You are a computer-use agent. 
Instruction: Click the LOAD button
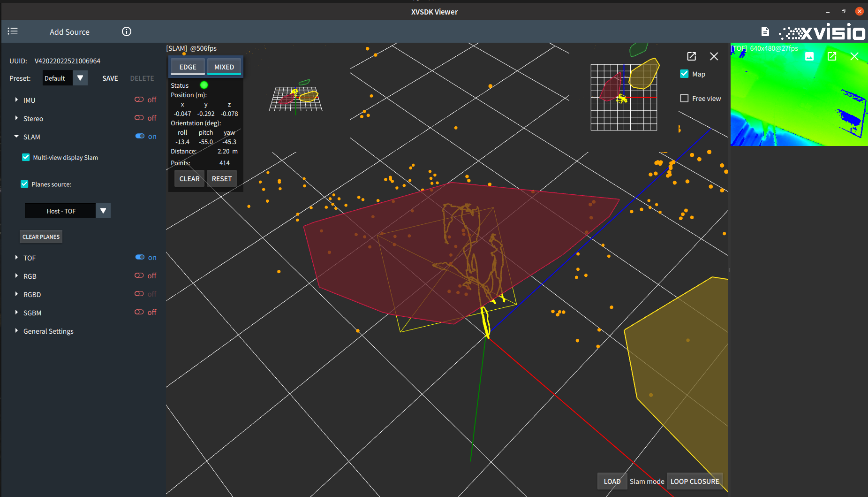(x=612, y=481)
